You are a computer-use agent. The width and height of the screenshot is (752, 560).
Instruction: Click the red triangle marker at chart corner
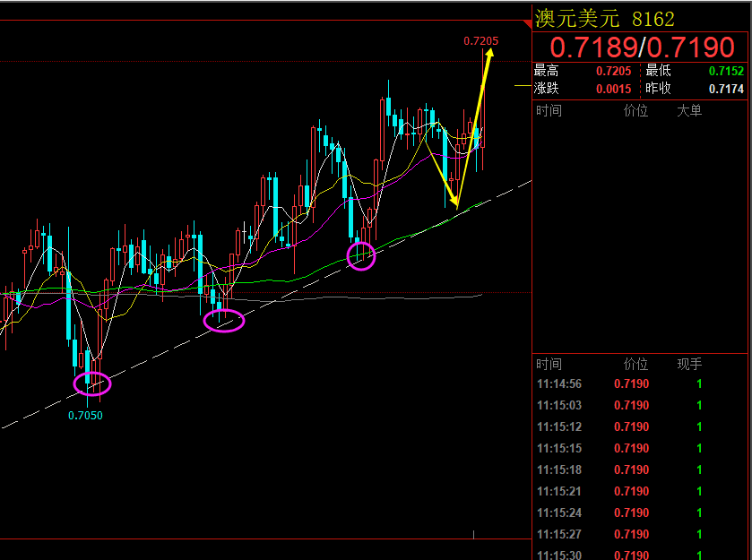(x=528, y=24)
